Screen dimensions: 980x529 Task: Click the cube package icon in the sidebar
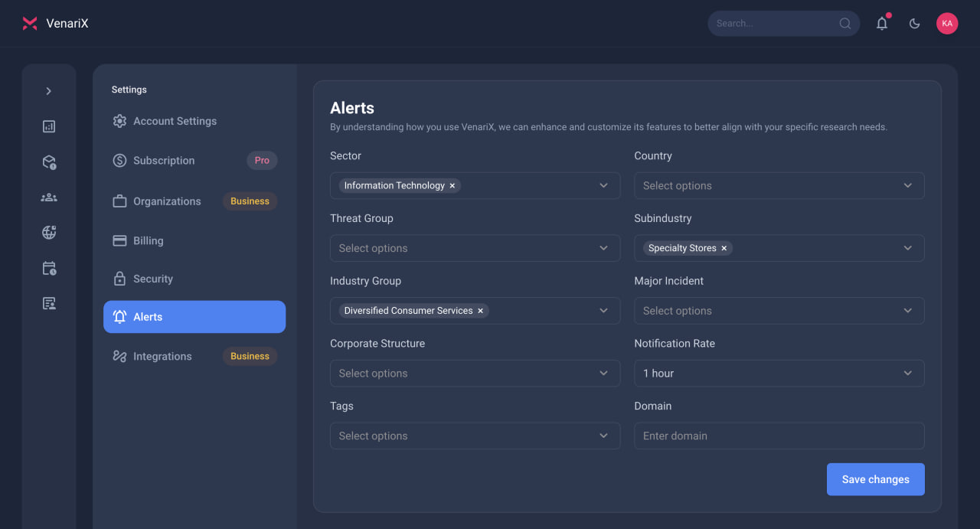(49, 162)
